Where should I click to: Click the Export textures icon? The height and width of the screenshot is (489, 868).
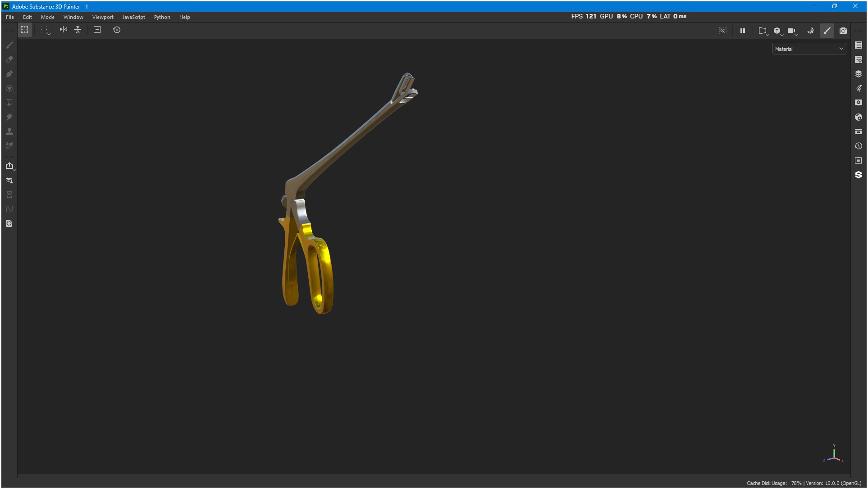(9, 166)
